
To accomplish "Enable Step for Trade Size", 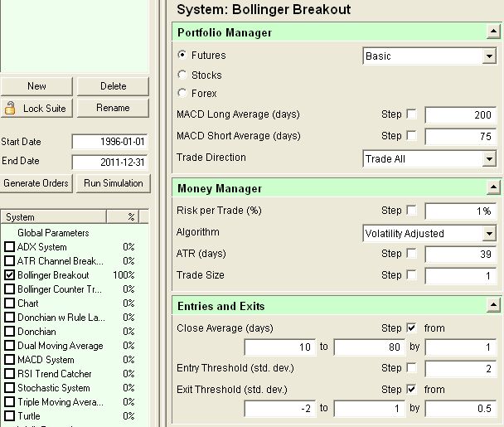I will (411, 274).
